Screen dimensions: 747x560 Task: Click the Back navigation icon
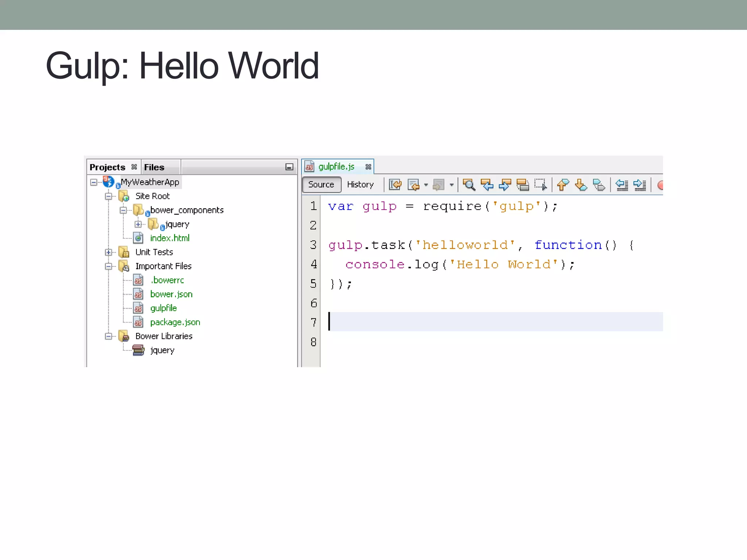414,185
